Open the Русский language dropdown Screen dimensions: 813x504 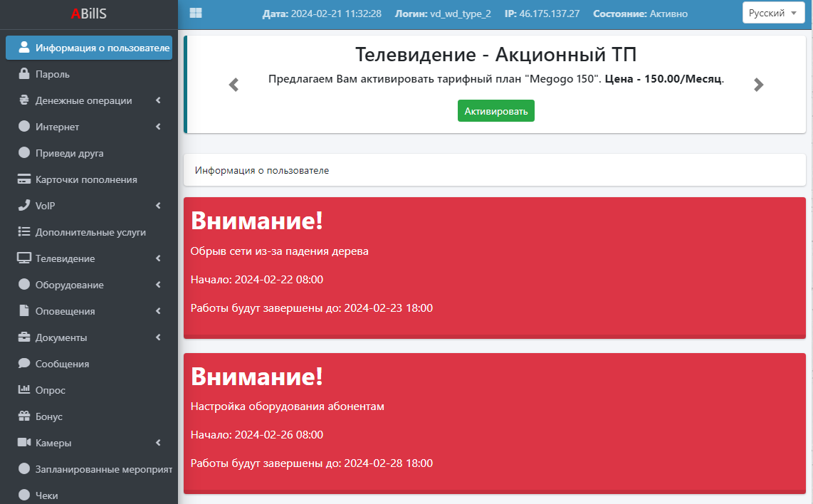772,14
